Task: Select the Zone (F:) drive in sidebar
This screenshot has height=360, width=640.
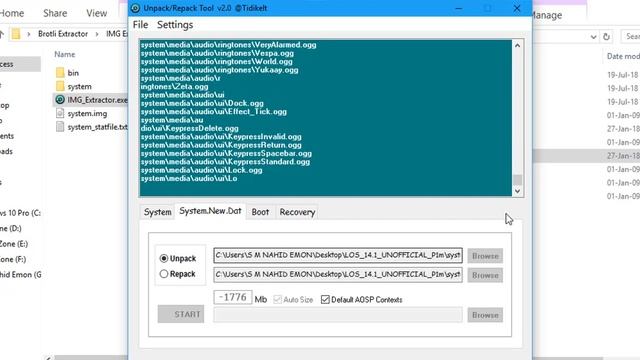Action: [13, 259]
